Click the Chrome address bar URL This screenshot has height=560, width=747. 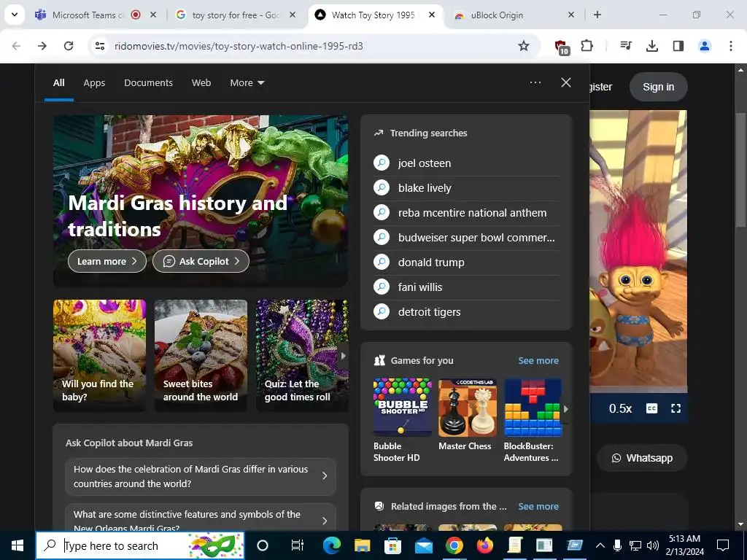pos(239,46)
